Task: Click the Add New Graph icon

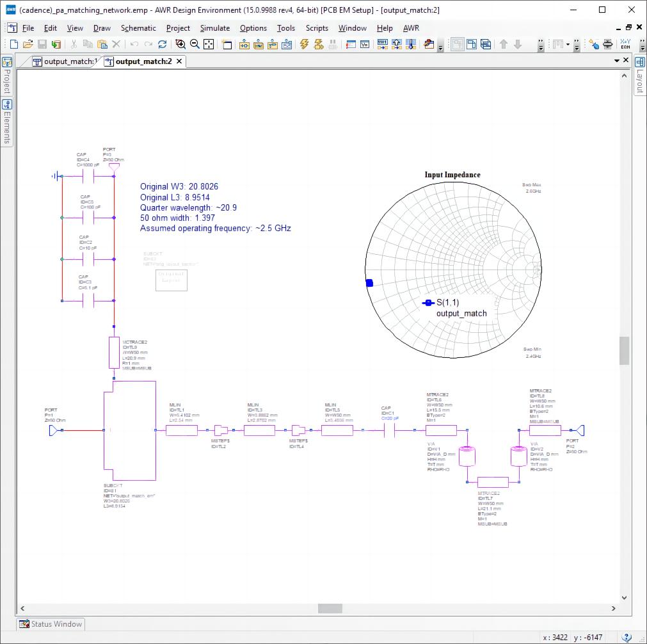Action: [x=287, y=44]
